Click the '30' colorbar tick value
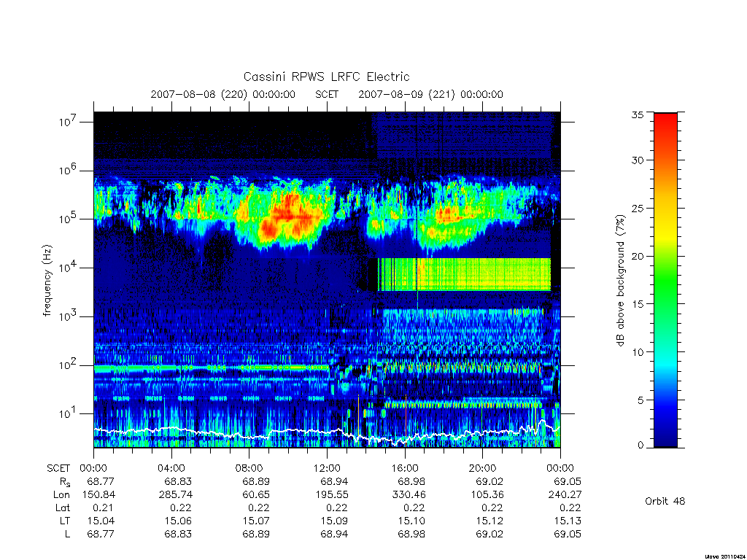This screenshot has width=747, height=560. coord(637,160)
